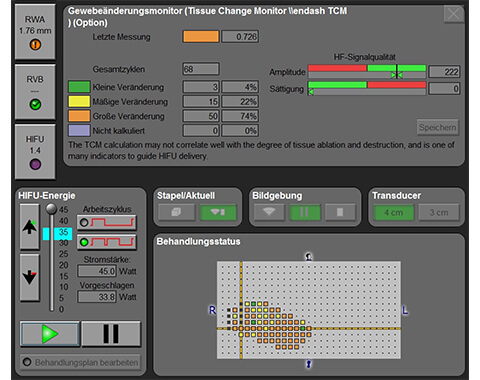The width and height of the screenshot is (480, 380).
Task: Select the continuous Arbeitszyklus radio option
Action: 107,222
